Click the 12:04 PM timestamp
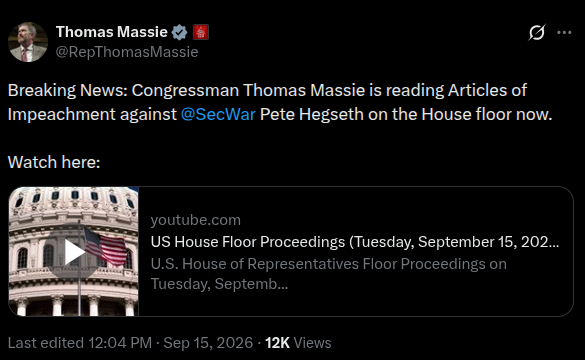This screenshot has width=585, height=360. click(120, 343)
